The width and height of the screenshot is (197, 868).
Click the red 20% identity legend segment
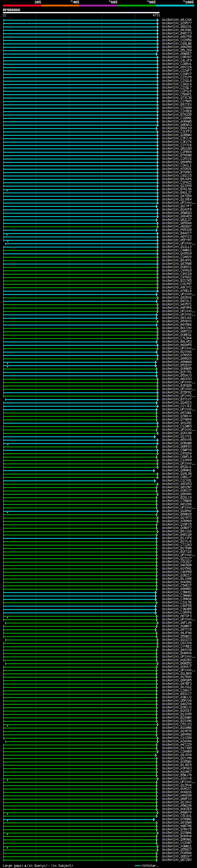point(22,6)
